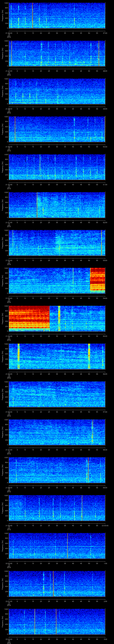Open the spectrogram panel starting at 21:48:00

pyautogui.click(x=57, y=91)
